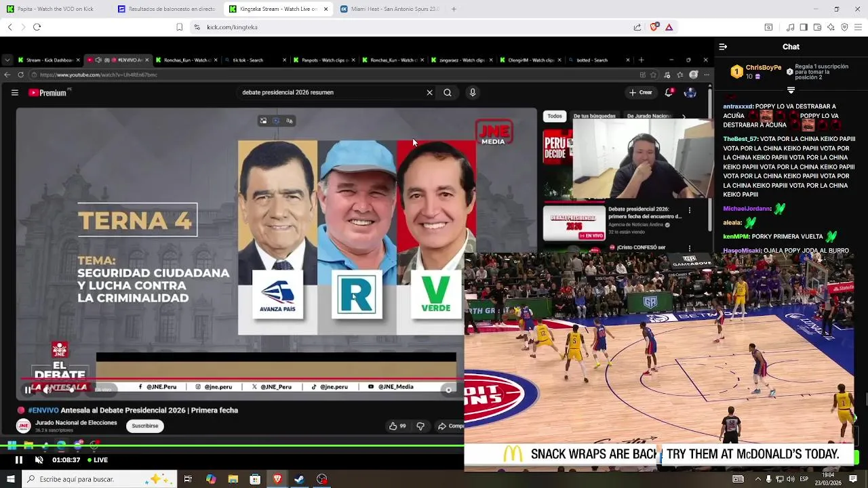Open YouTube notifications bell
The height and width of the screenshot is (488, 868).
click(x=669, y=93)
